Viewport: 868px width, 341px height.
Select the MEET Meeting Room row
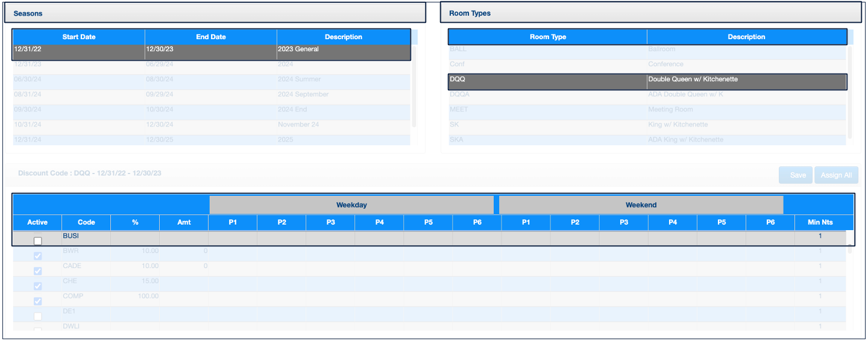click(647, 110)
